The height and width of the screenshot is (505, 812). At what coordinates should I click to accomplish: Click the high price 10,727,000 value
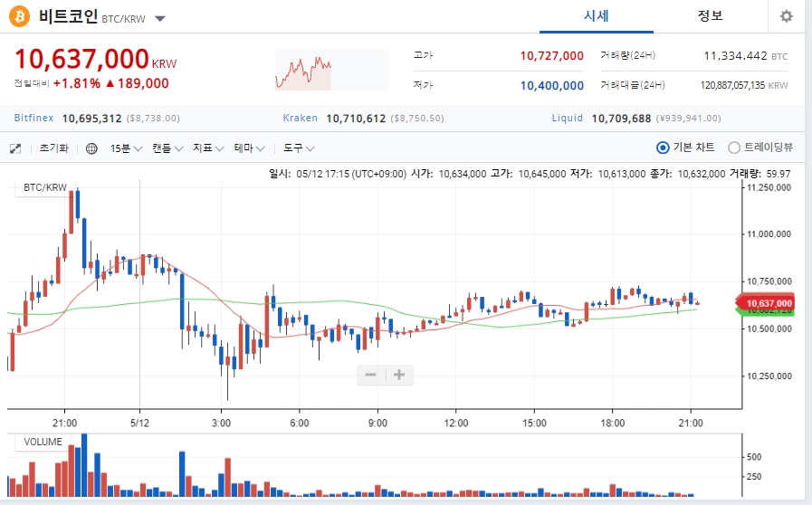click(x=551, y=56)
